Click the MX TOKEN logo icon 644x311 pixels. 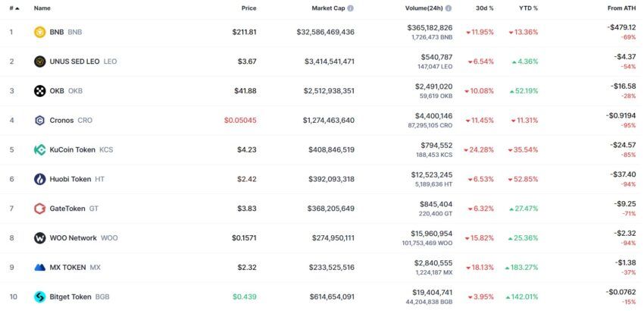pos(40,268)
